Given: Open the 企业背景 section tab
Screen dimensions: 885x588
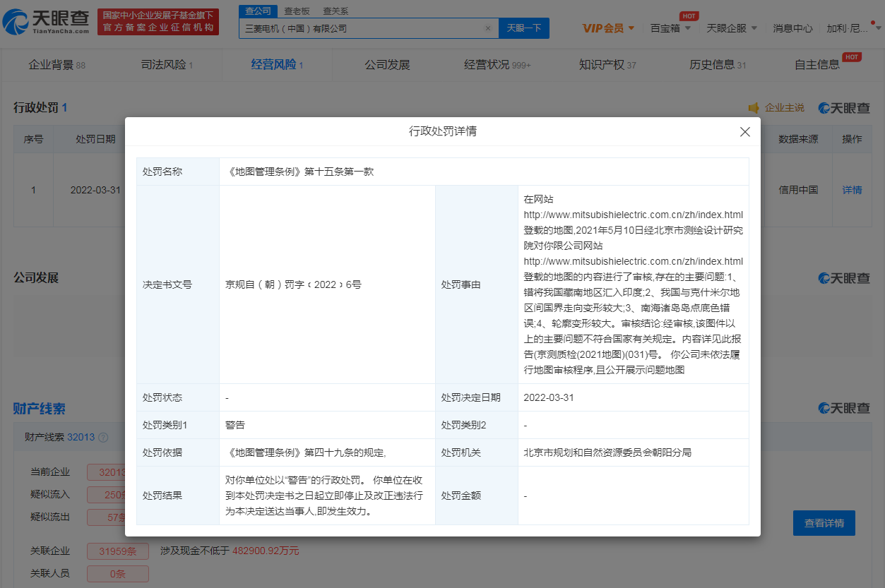Looking at the screenshot, I should point(57,65).
